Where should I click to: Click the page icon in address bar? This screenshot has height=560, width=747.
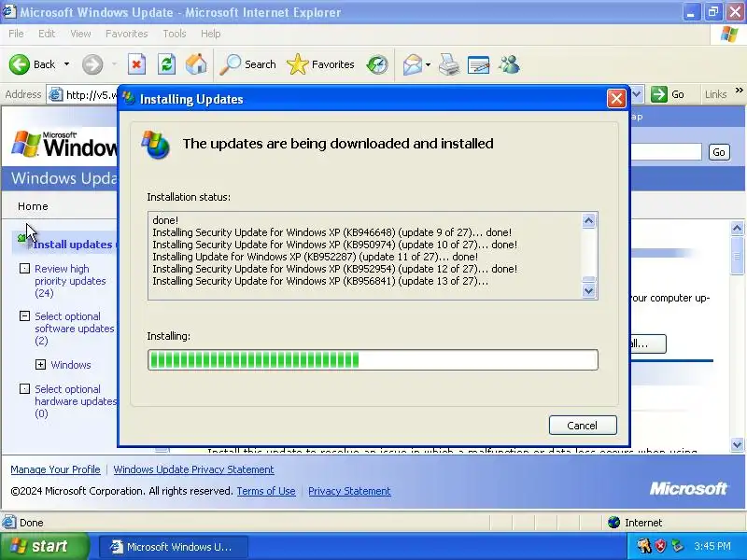(x=56, y=94)
